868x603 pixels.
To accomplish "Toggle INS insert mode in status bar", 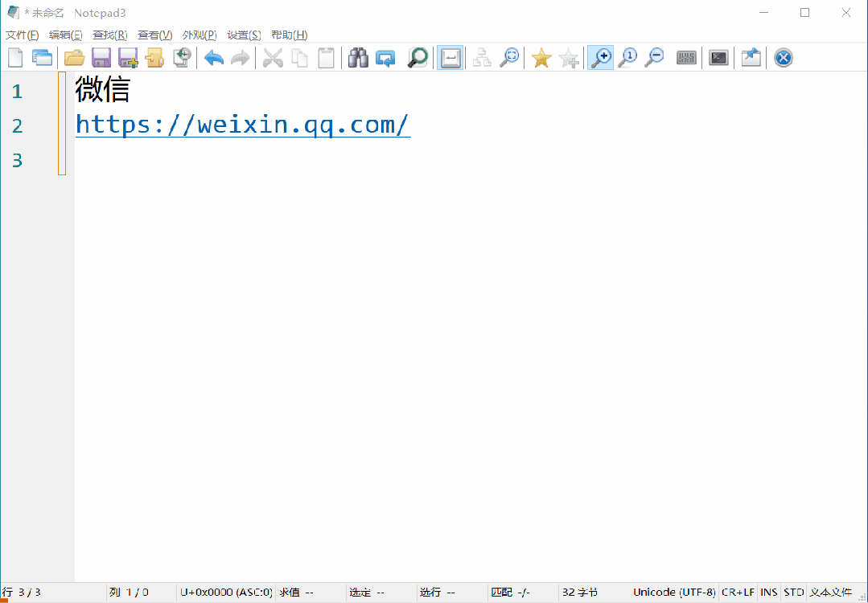I will 769,592.
